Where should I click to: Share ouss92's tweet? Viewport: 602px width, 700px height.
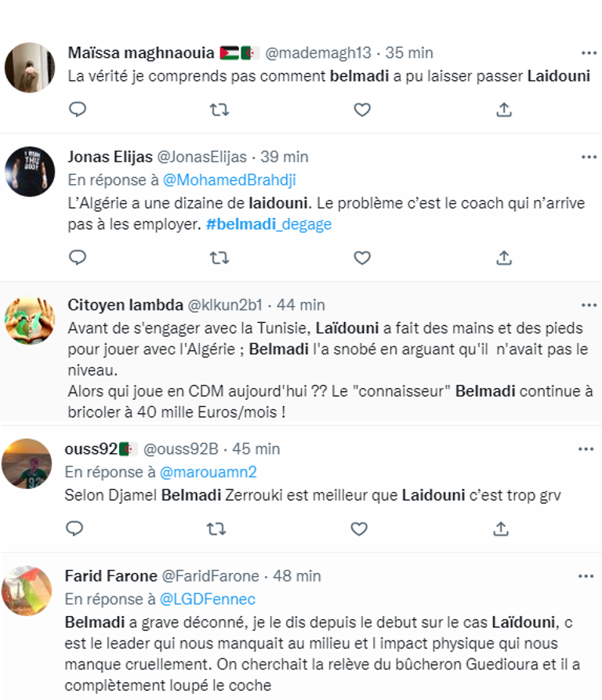click(501, 529)
